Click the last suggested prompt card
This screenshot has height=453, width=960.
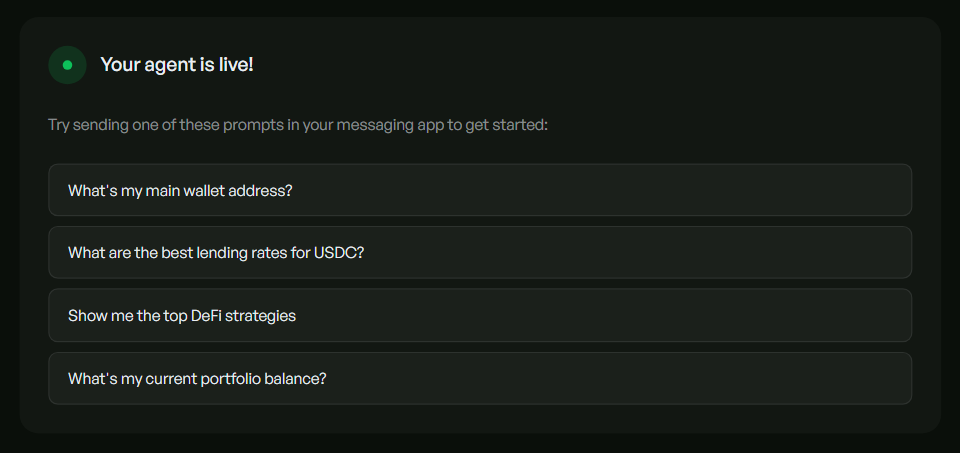pyautogui.click(x=480, y=379)
